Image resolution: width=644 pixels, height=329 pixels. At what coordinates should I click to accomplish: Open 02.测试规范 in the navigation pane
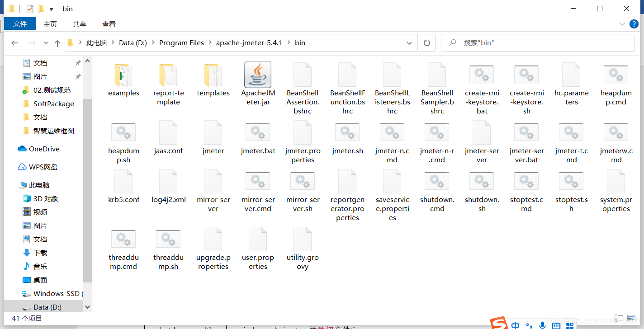pos(52,90)
